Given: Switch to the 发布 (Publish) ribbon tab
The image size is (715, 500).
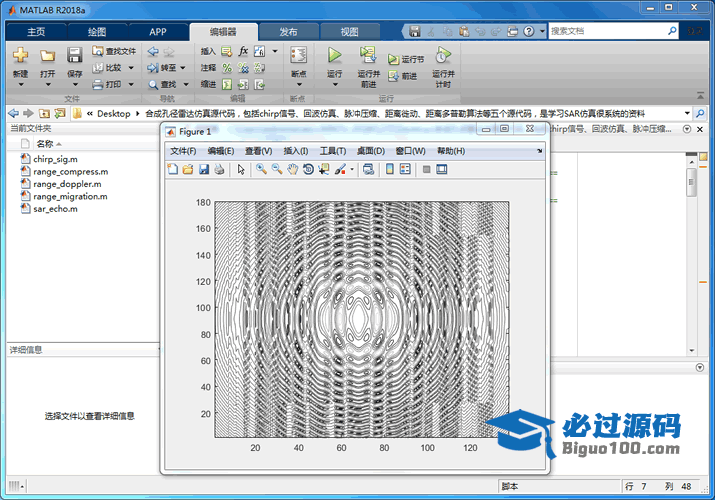Looking at the screenshot, I should coord(288,32).
